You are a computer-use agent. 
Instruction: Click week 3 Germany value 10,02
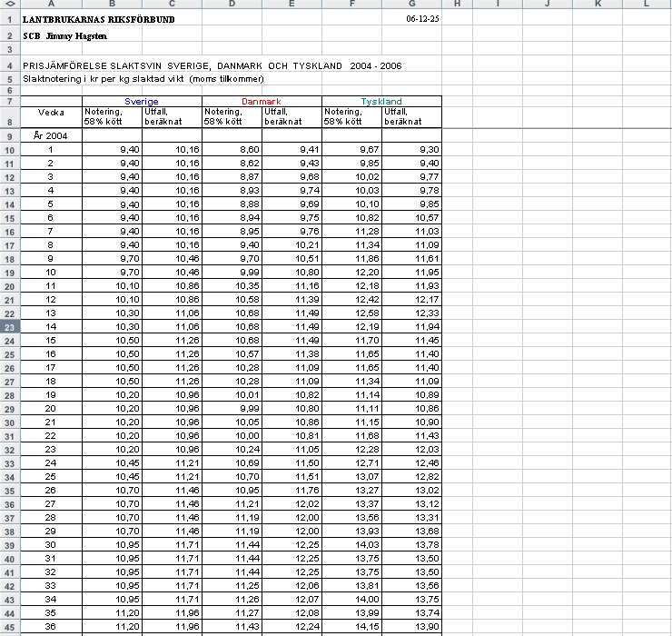(351, 176)
